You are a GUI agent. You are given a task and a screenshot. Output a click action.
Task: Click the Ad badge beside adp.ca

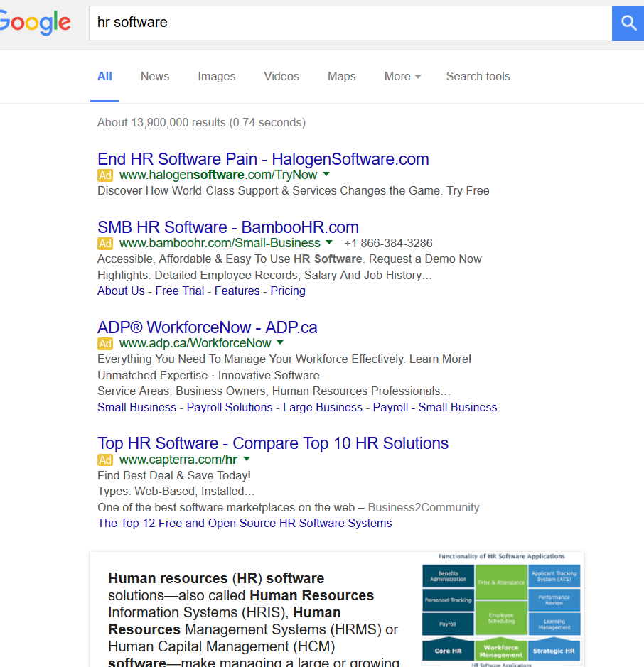point(105,343)
